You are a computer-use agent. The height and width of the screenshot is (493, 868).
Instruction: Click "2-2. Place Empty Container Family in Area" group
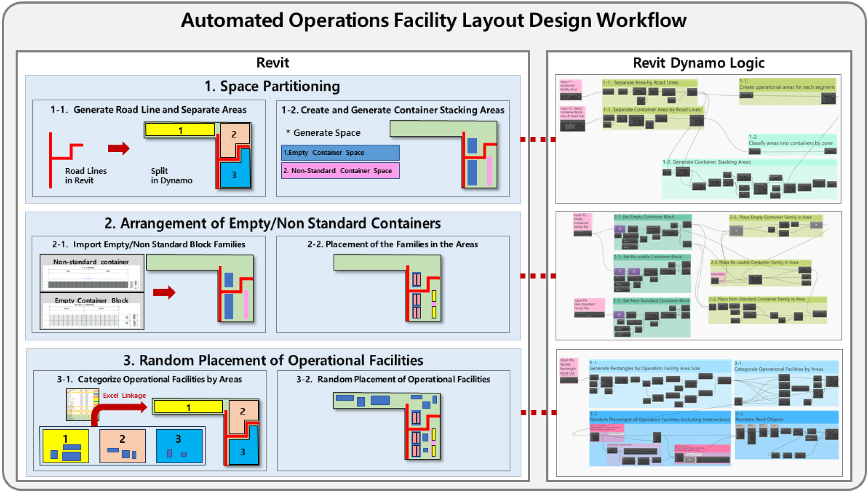776,226
